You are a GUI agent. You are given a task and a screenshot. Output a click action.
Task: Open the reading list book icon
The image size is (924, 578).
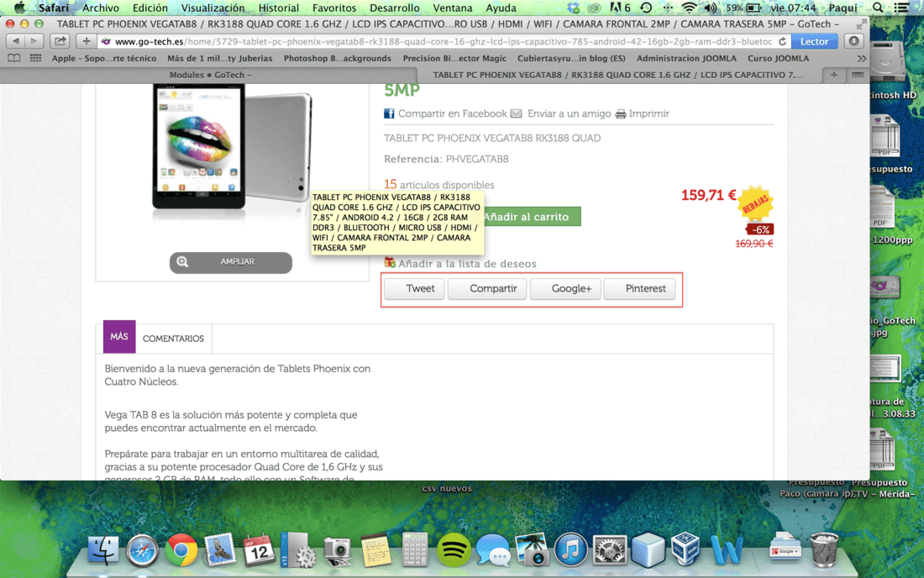click(x=13, y=58)
